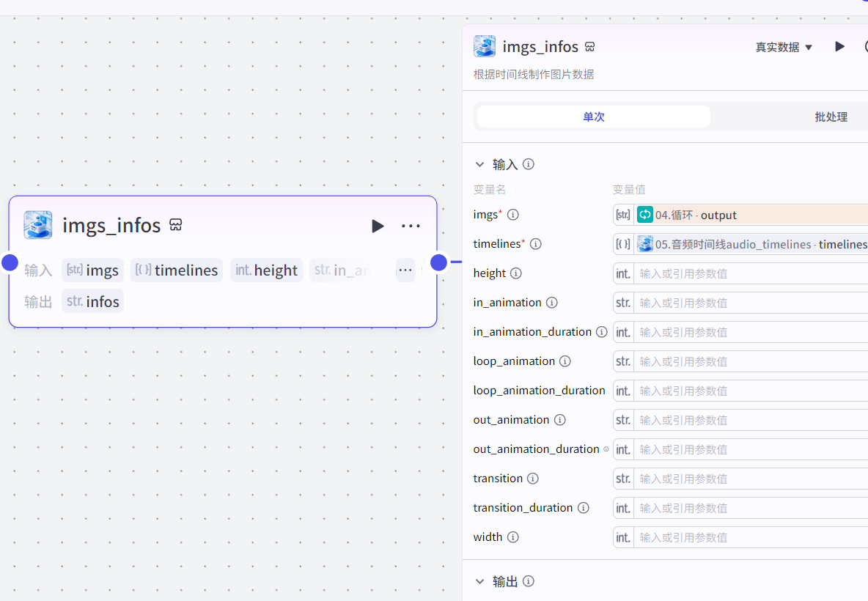Switch to the 单次 tab
868x601 pixels.
click(593, 117)
